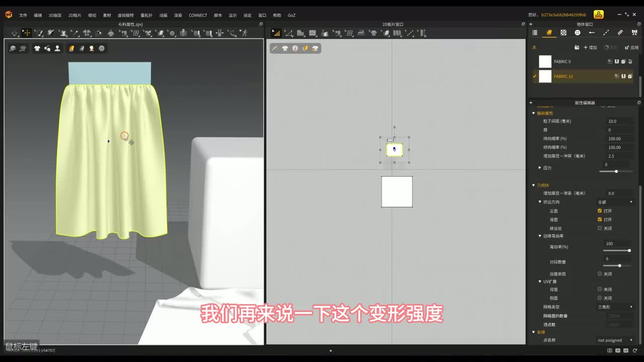
Task: Open the GoZ menu
Action: pyautogui.click(x=291, y=15)
